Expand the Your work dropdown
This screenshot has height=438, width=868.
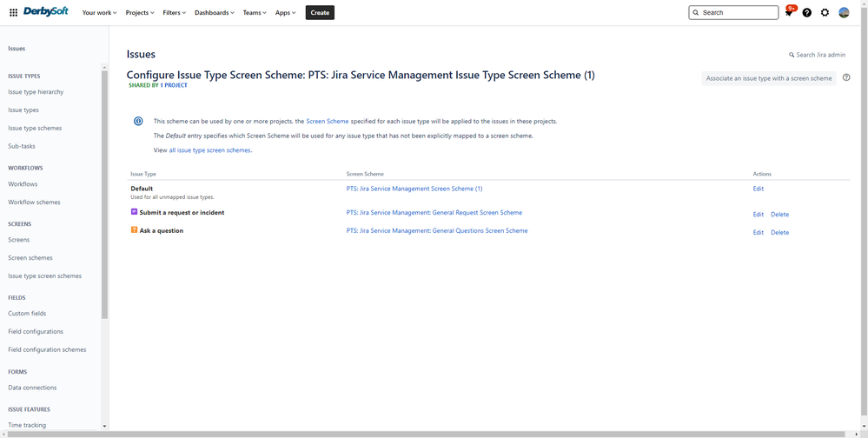coord(99,12)
